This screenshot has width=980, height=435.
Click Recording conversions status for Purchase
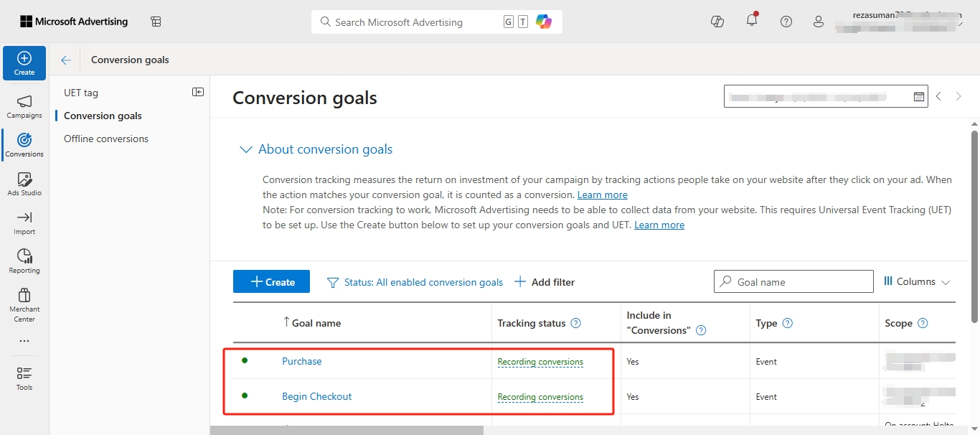[x=540, y=362]
